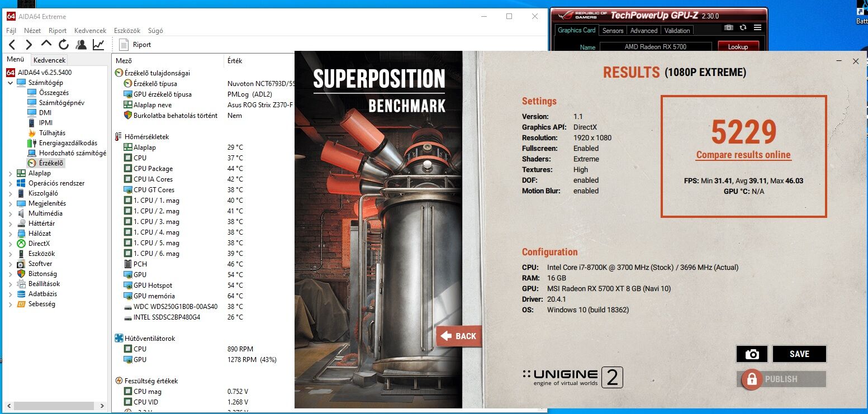The height and width of the screenshot is (414, 868).
Task: Click Compare results online link
Action: click(x=743, y=155)
